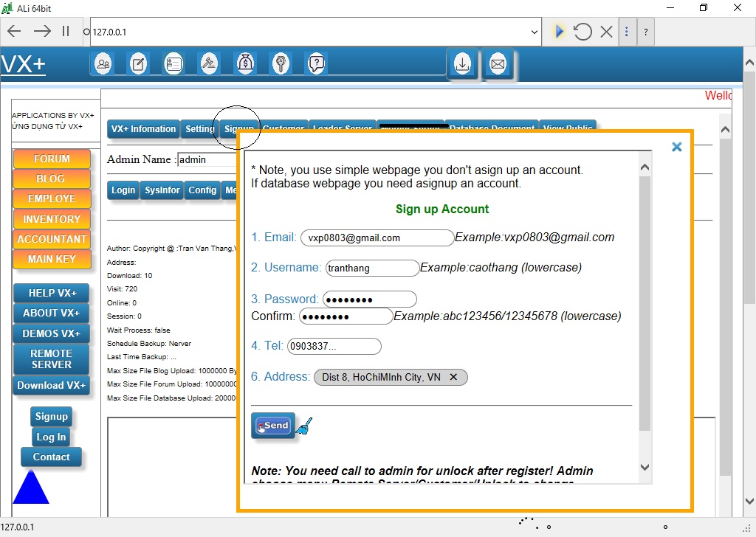Click the broom clear-form icon

[x=304, y=426]
